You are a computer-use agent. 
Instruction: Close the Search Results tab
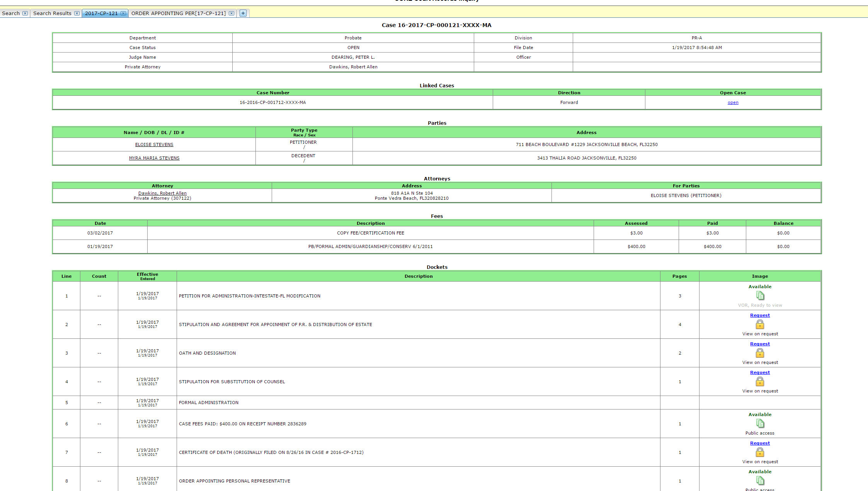(77, 13)
